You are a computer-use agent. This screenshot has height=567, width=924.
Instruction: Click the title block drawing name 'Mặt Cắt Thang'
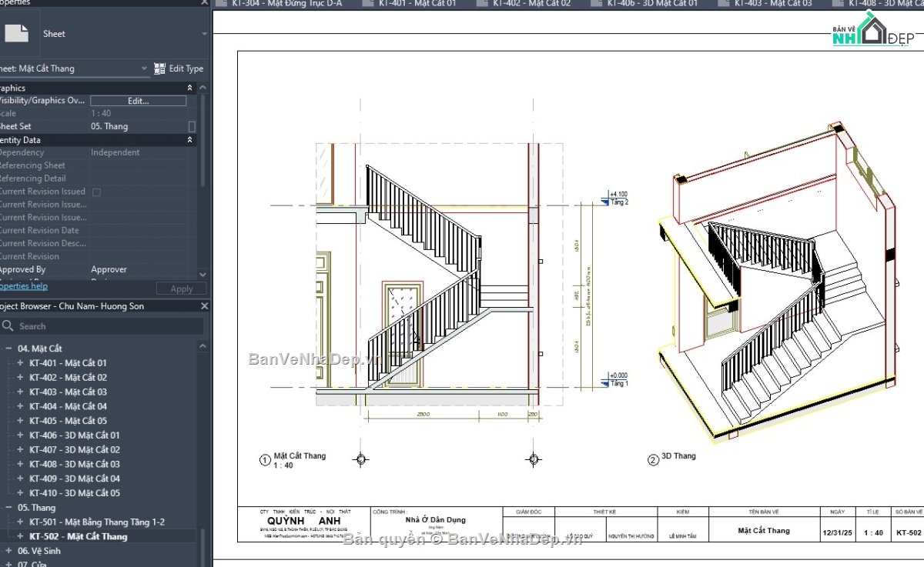click(764, 530)
